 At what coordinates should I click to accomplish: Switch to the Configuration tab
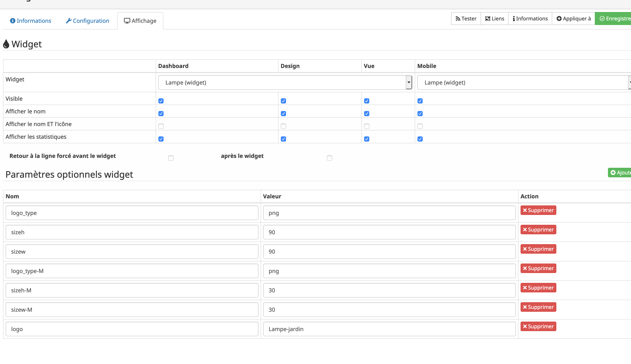tap(87, 20)
